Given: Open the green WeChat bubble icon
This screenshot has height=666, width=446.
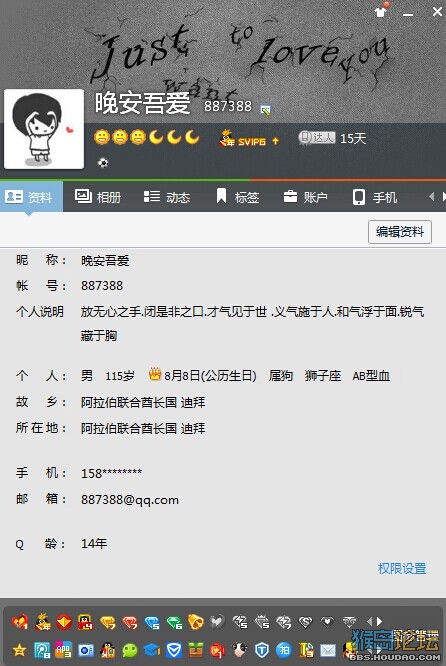Looking at the screenshot, I should point(130,650).
